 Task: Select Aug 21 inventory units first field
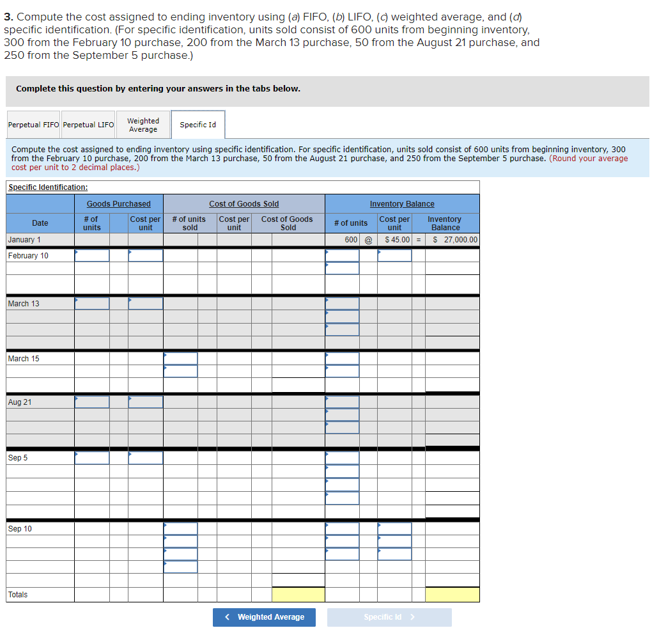click(343, 402)
